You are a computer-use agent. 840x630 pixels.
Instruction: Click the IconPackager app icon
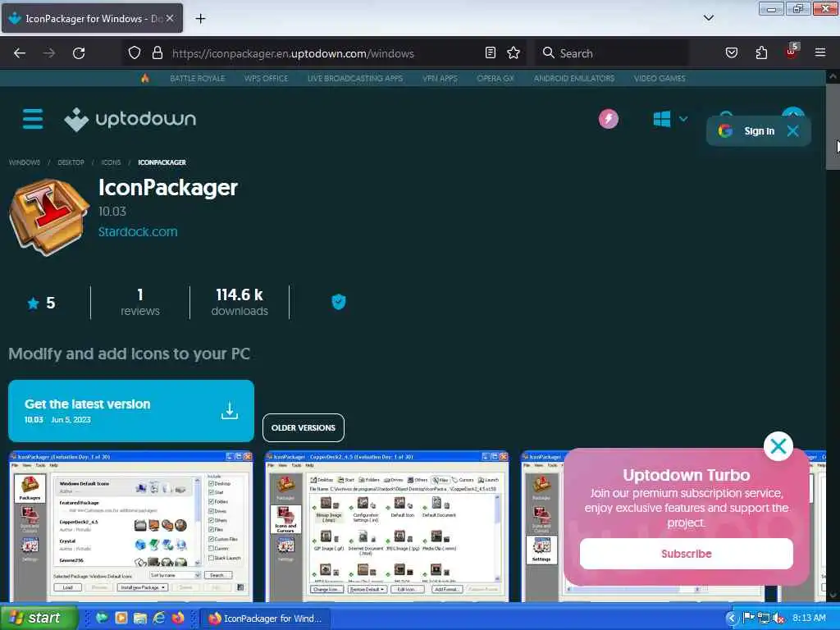(x=48, y=216)
